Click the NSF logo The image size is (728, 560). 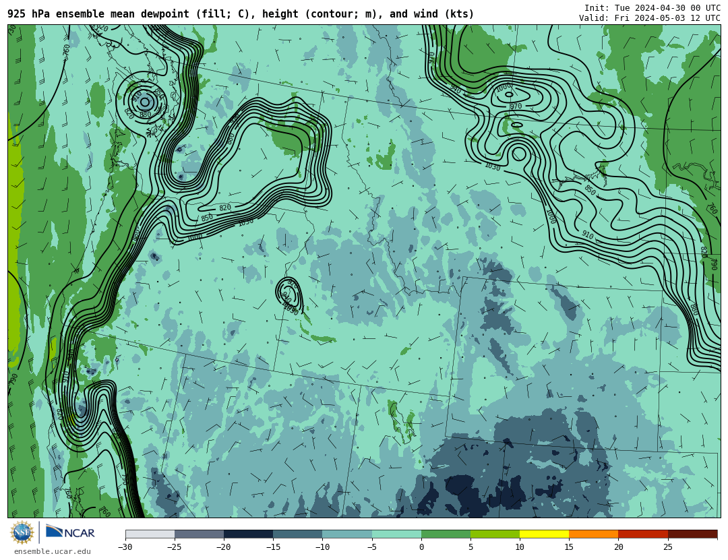(22, 532)
